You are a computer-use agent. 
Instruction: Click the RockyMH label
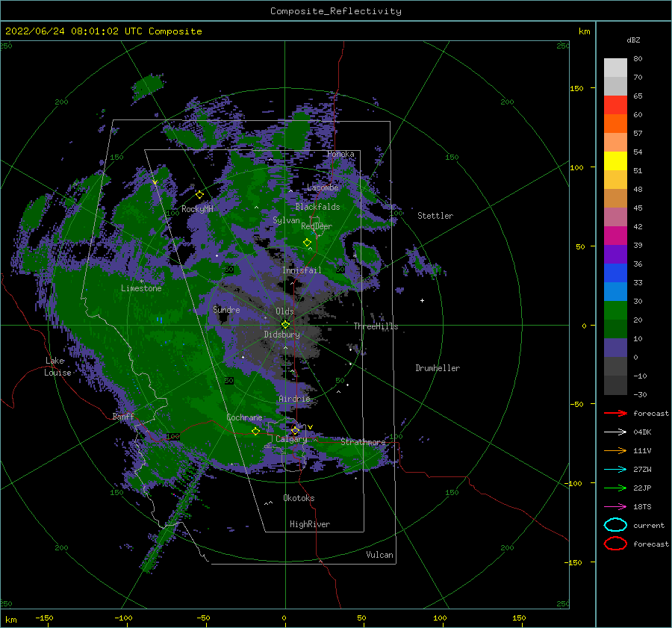point(197,209)
